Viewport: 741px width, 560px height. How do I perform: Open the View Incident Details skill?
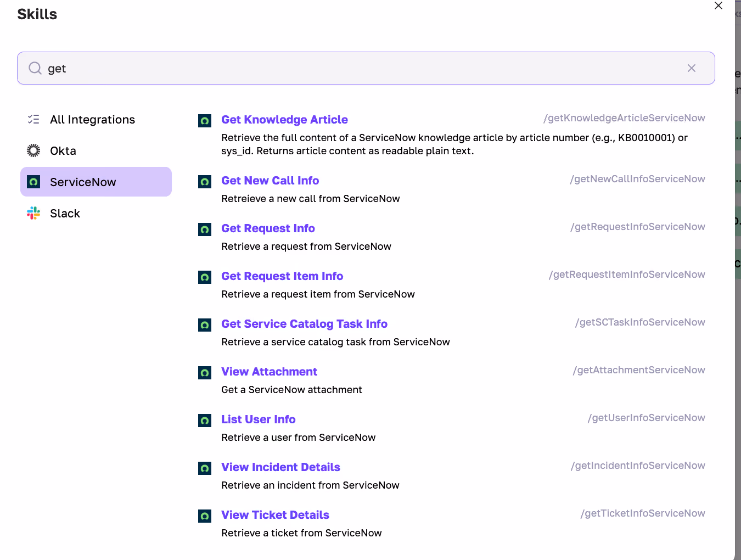click(x=280, y=467)
